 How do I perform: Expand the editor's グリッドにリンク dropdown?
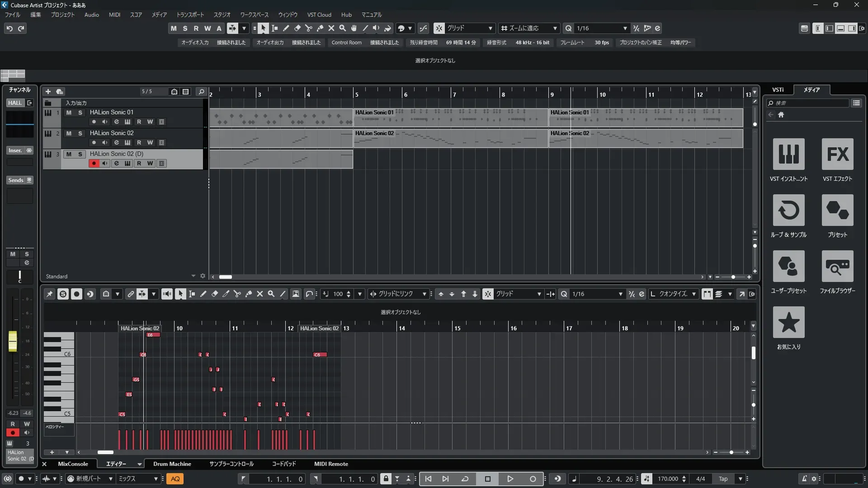pos(424,294)
